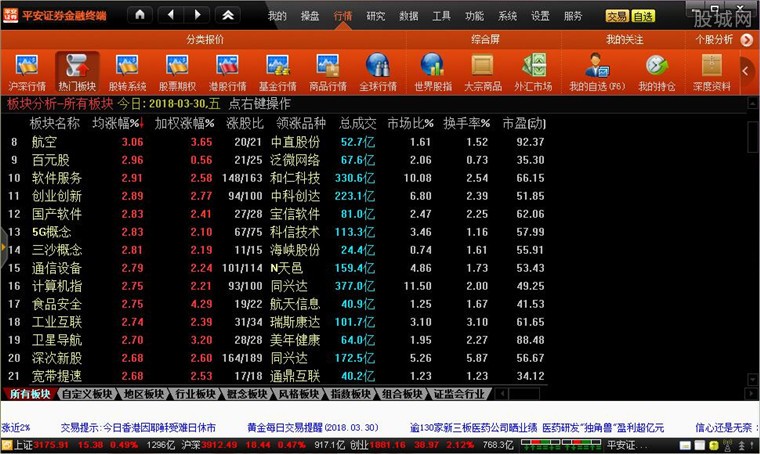Click the vertical scrollbar down arrow
Image resolution: width=760 pixels, height=454 pixels.
752,379
